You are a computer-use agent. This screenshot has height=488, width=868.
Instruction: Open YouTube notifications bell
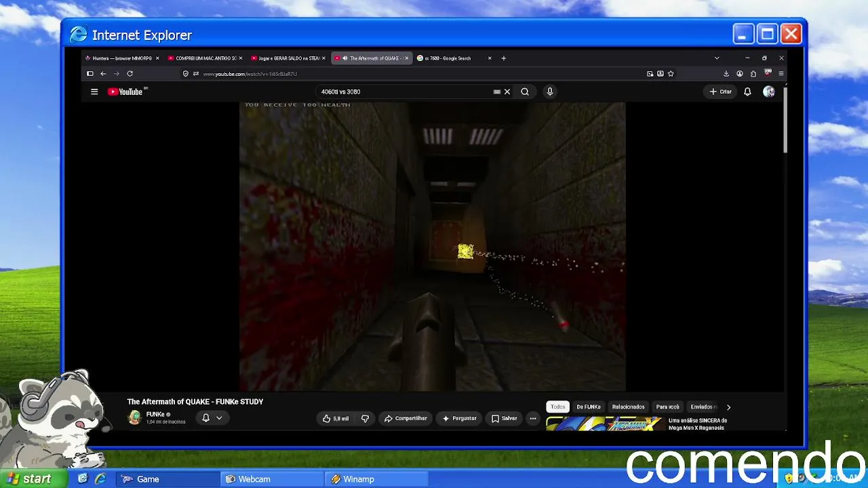(747, 91)
